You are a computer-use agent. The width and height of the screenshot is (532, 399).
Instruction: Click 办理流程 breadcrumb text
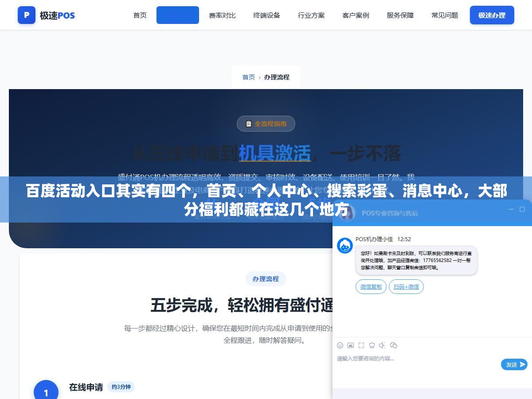(277, 77)
